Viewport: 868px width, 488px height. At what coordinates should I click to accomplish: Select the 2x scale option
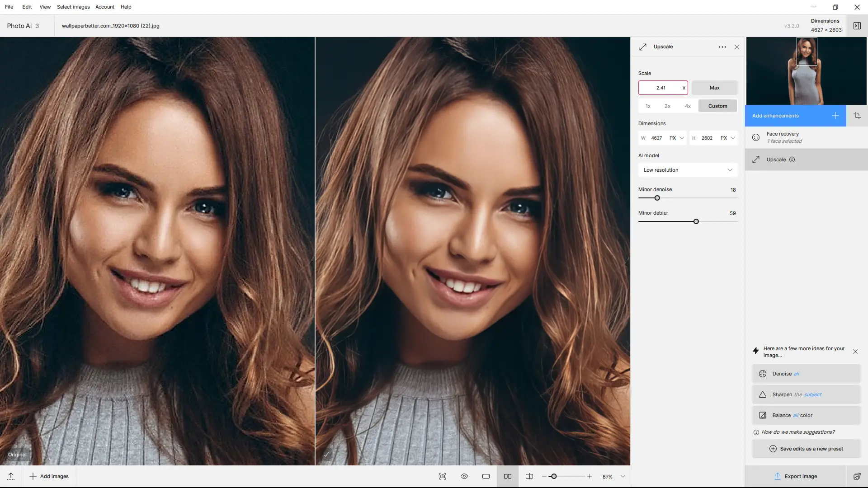[x=667, y=106]
